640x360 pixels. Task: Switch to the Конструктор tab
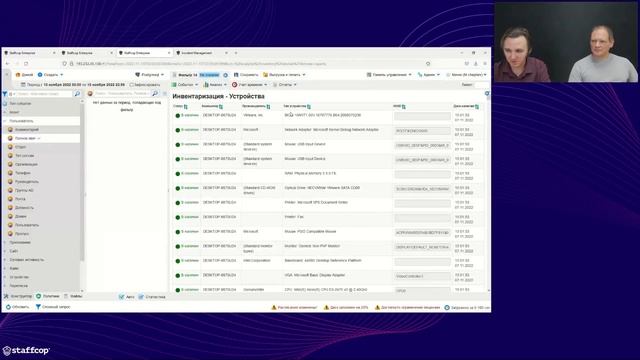coord(18,296)
